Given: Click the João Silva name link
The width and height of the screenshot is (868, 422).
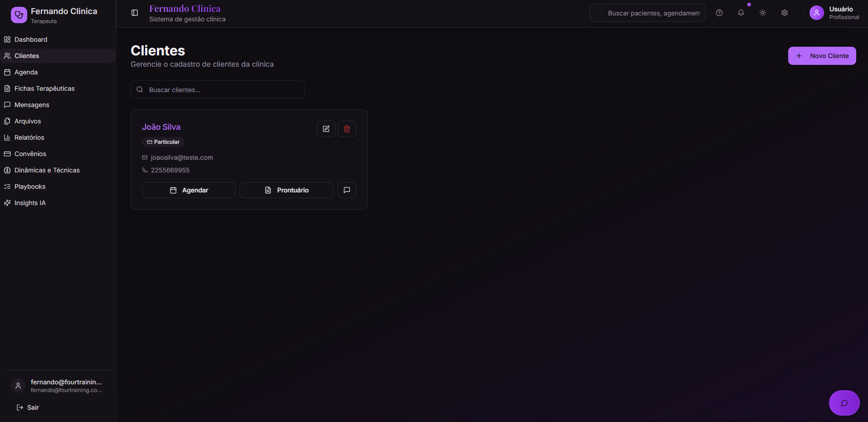Looking at the screenshot, I should coord(161,127).
